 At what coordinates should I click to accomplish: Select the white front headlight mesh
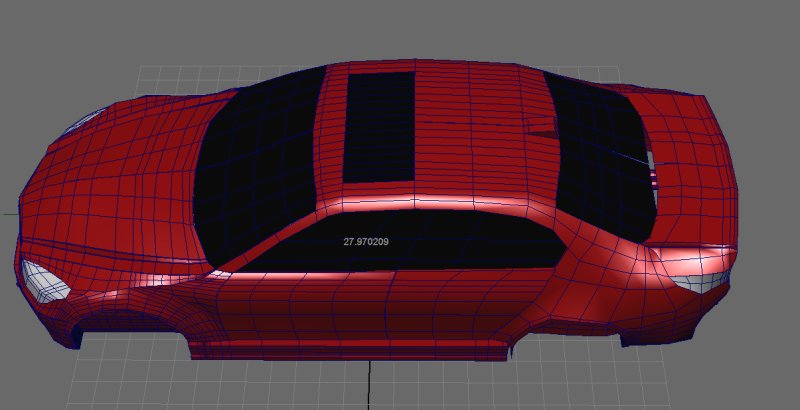coord(44,282)
